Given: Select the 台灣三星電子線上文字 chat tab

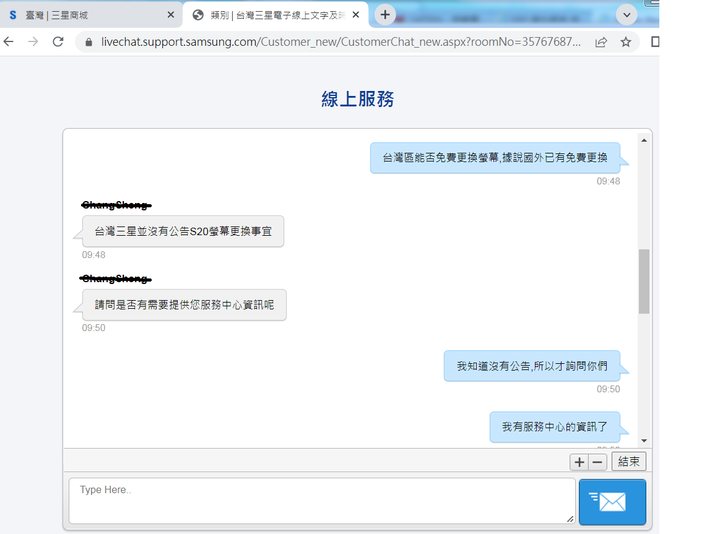Looking at the screenshot, I should pos(277,15).
